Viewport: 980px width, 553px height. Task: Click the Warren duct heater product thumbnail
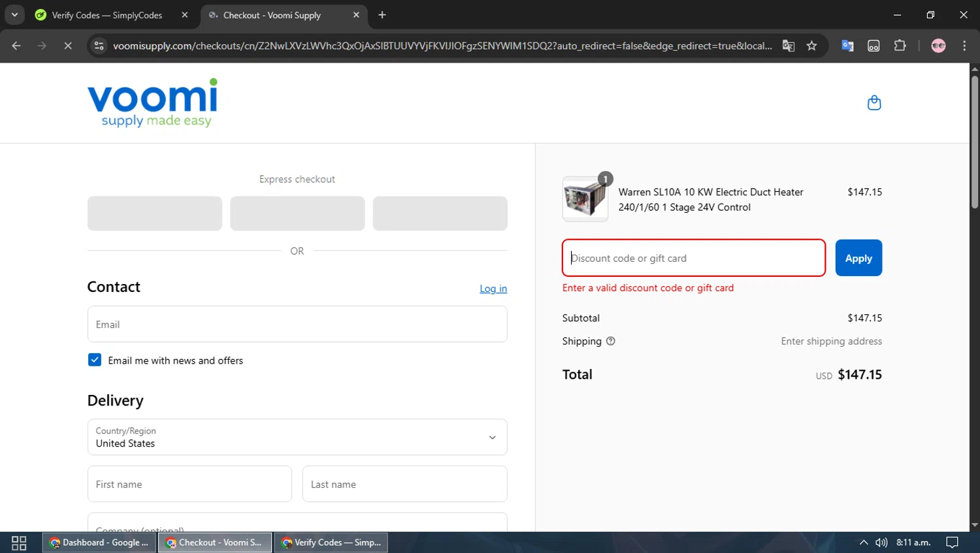click(x=585, y=199)
